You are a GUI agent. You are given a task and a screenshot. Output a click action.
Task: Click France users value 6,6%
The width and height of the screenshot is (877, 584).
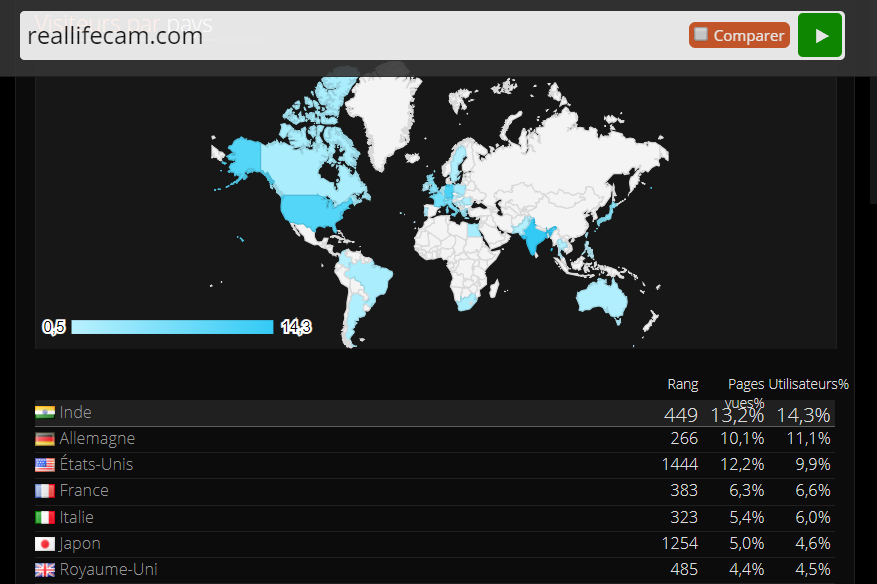coord(813,491)
